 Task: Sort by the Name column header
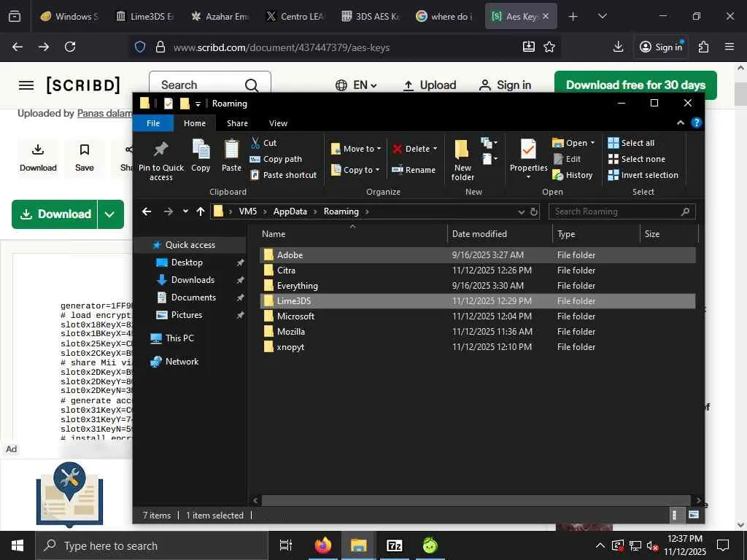tap(352, 234)
